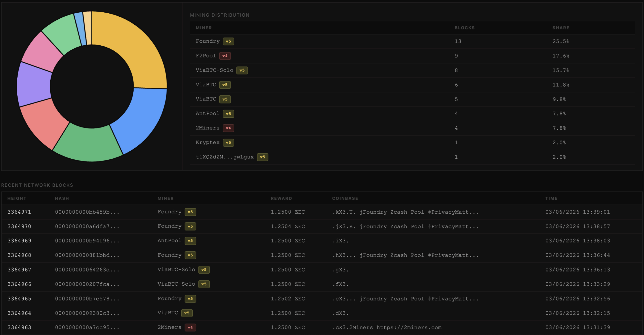Image resolution: width=644 pixels, height=335 pixels.
Task: Open the Kryptex miner entry
Action: point(208,143)
